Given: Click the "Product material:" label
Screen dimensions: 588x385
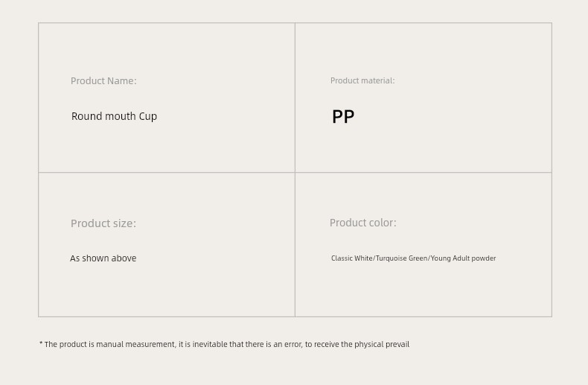Looking at the screenshot, I should point(362,80).
